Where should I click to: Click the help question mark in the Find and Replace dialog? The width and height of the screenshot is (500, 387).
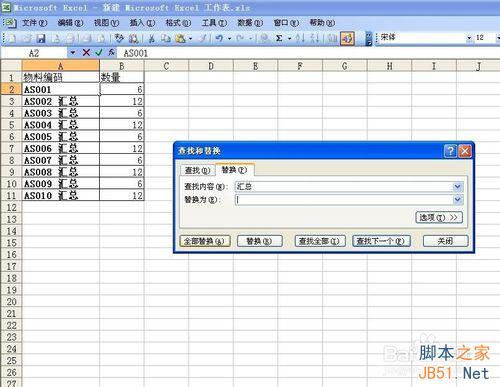[450, 151]
